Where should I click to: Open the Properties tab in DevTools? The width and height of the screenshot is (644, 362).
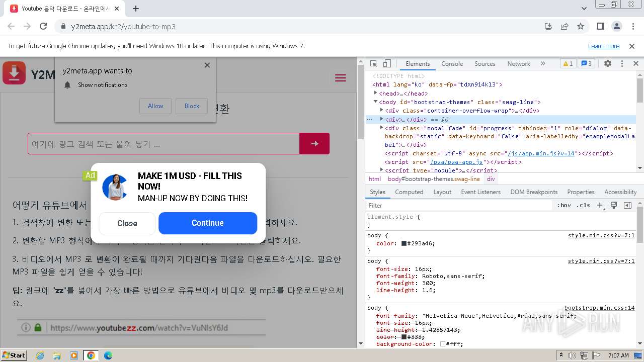coord(581,192)
